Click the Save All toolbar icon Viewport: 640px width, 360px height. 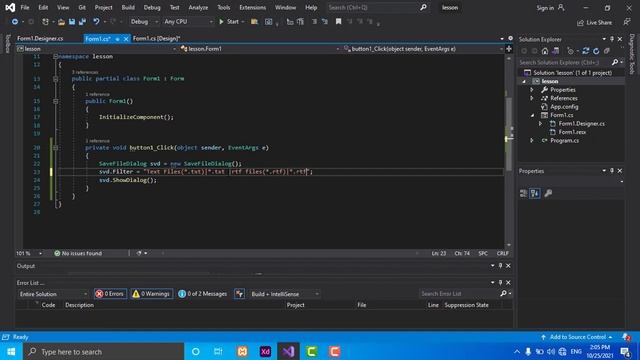[82, 22]
